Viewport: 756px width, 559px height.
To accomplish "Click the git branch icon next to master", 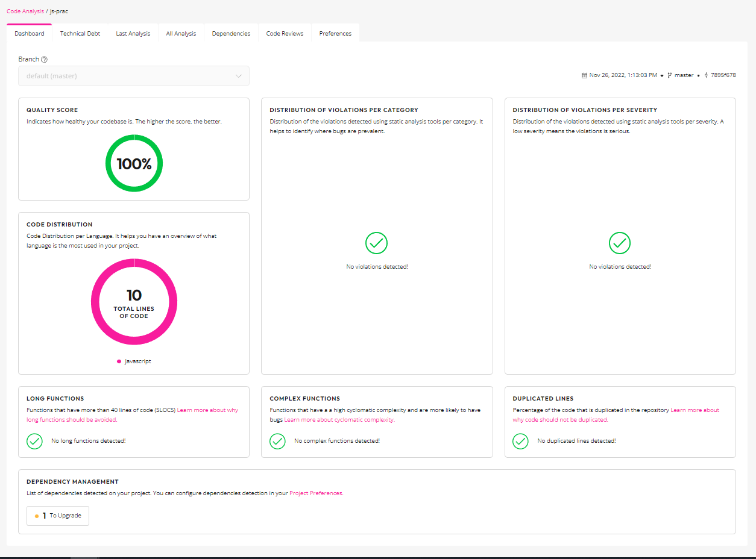I will 670,75.
